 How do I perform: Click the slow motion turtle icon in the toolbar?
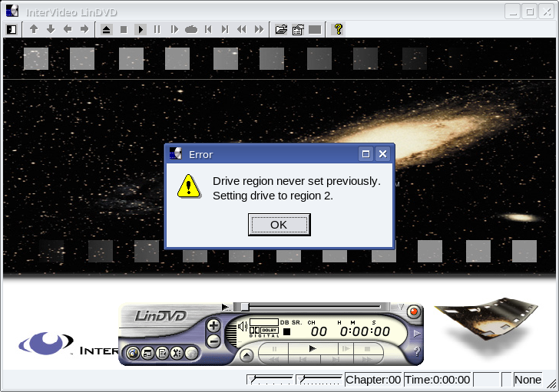(x=191, y=29)
